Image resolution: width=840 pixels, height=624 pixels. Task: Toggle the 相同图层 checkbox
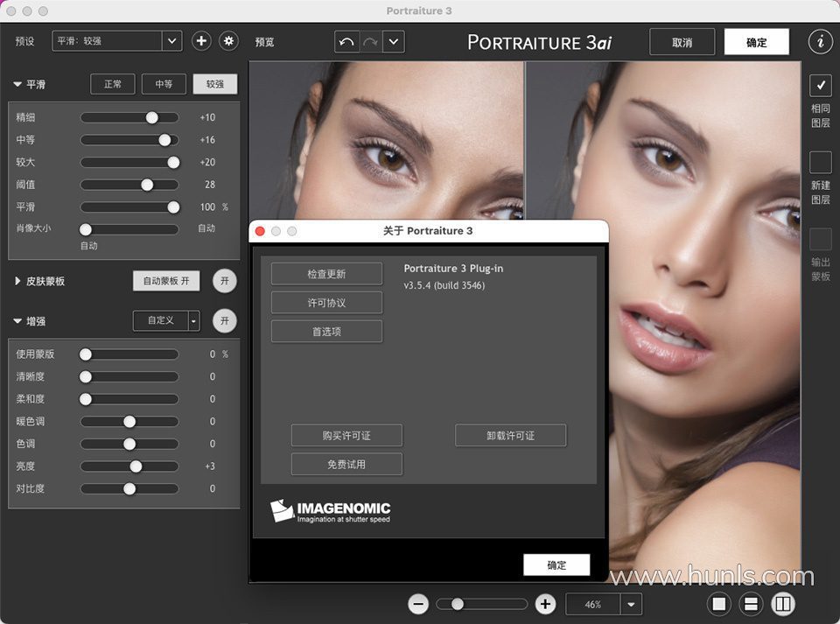click(820, 86)
